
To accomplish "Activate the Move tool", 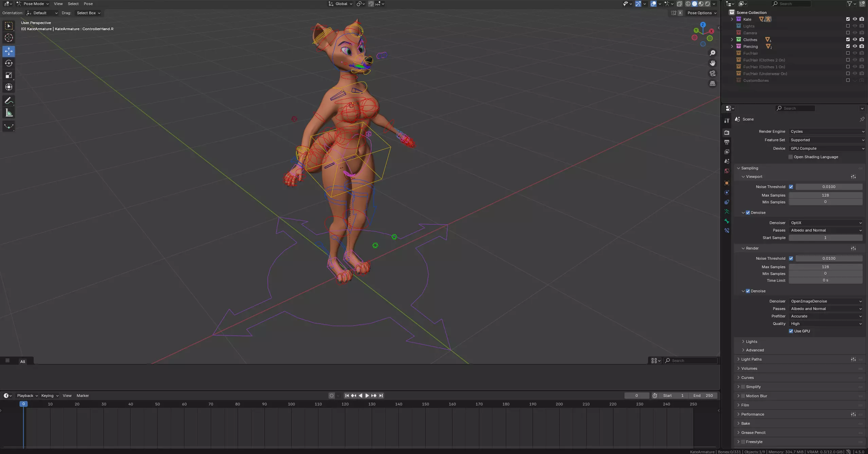I will click(x=9, y=51).
